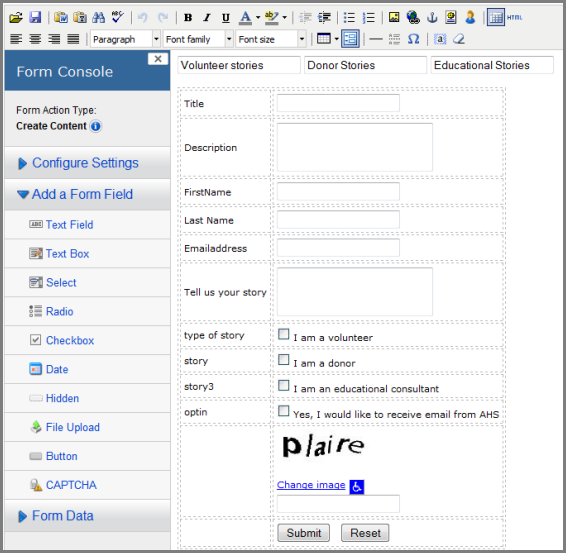Expand Form Data section

tap(87, 516)
